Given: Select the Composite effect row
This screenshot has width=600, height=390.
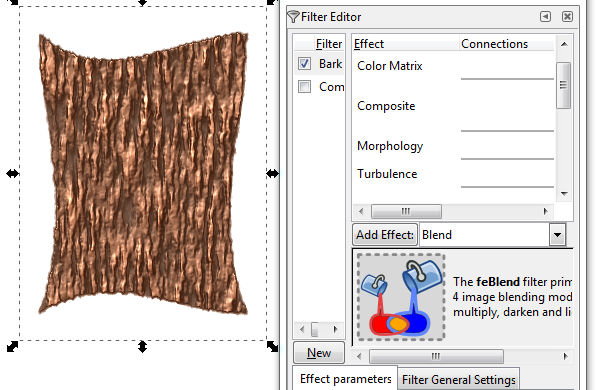Looking at the screenshot, I should pyautogui.click(x=386, y=106).
